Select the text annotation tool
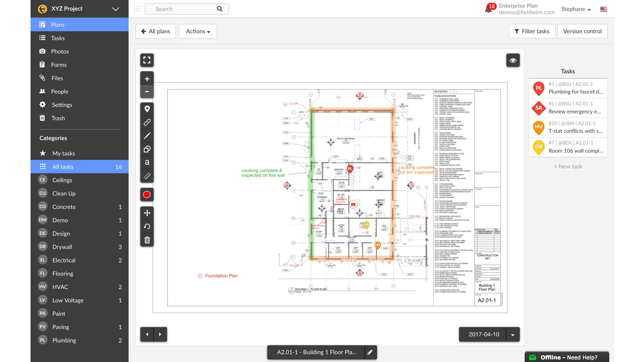The height and width of the screenshot is (362, 644). pyautogui.click(x=147, y=163)
